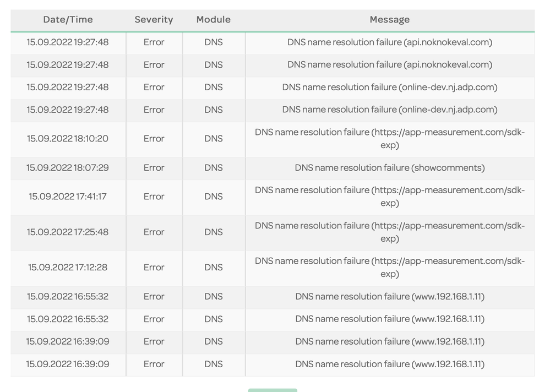Screen dimensions: 550x392
Task: Click the Message column header
Action: pos(389,20)
